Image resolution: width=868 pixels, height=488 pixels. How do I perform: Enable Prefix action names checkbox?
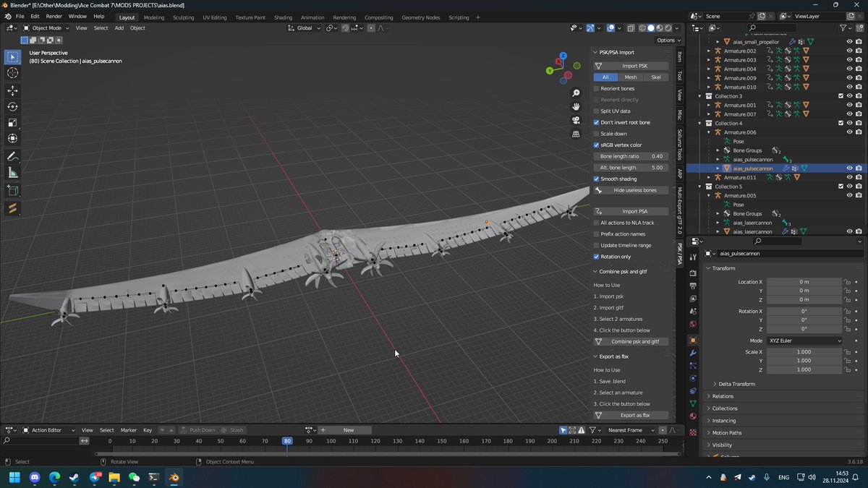tap(596, 234)
